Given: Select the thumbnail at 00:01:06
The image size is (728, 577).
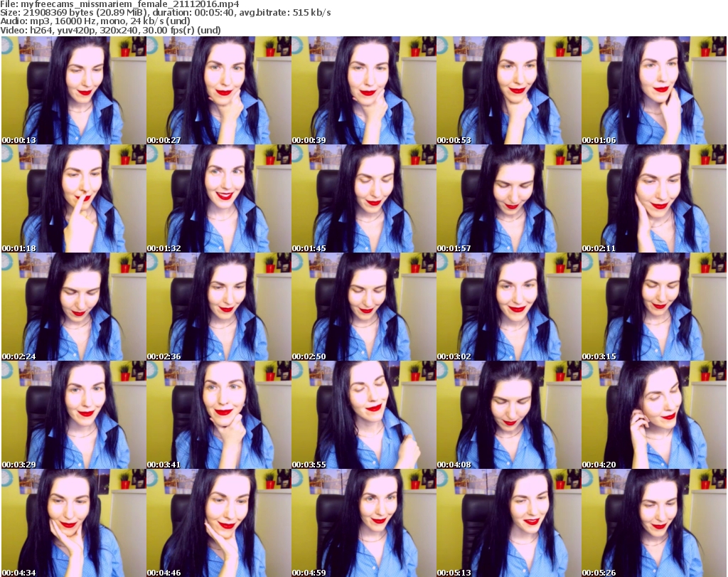Looking at the screenshot, I should [x=654, y=90].
